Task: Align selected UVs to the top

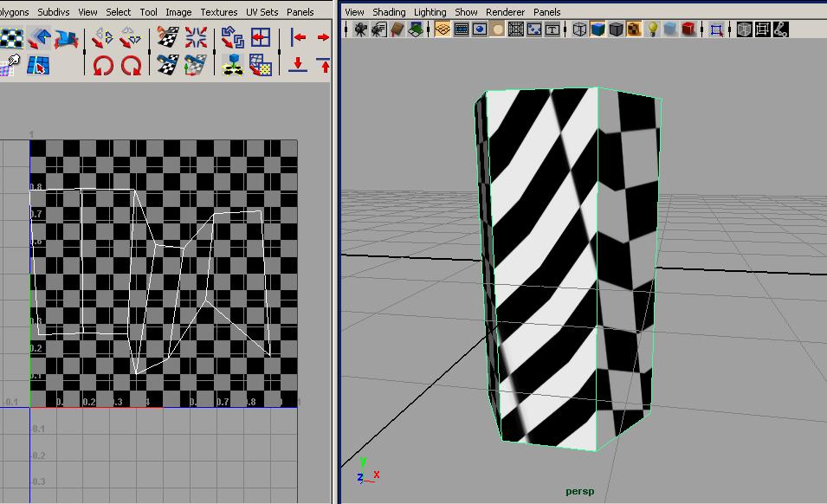Action: click(323, 65)
